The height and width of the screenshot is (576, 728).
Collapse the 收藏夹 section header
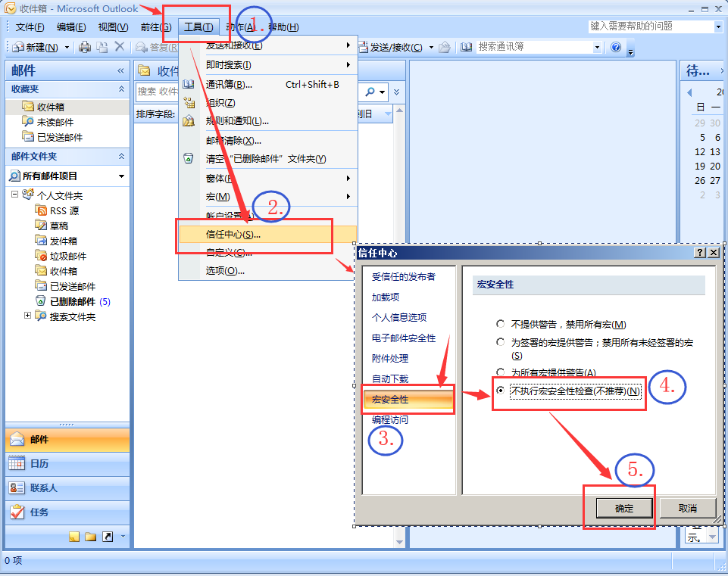coord(121,89)
